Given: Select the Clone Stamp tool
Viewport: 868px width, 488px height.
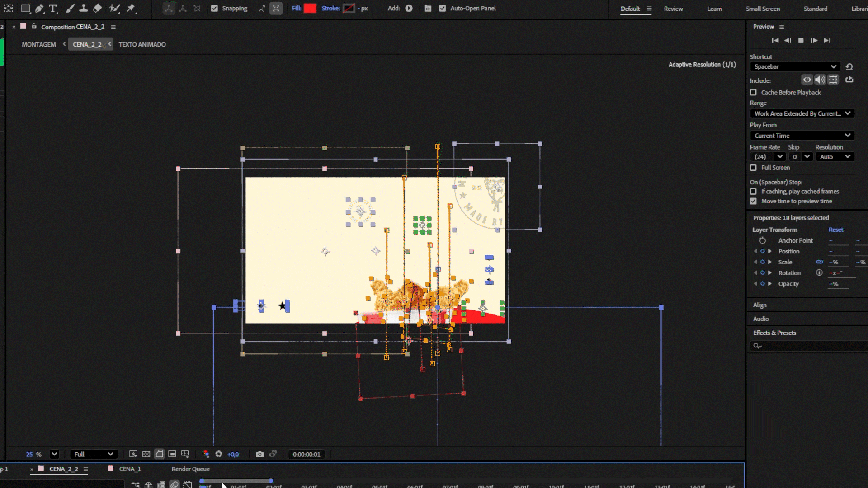Looking at the screenshot, I should 83,8.
